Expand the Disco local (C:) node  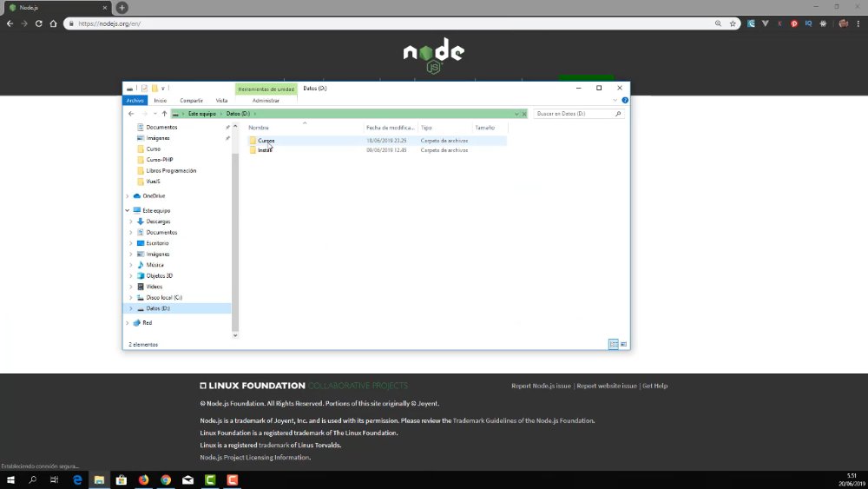pos(131,297)
